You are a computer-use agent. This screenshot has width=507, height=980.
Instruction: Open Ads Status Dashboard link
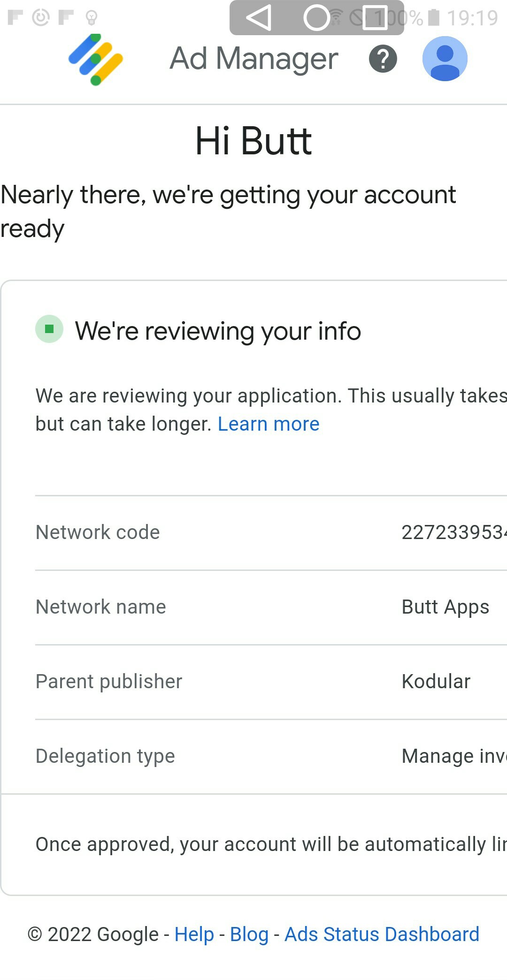pyautogui.click(x=382, y=934)
